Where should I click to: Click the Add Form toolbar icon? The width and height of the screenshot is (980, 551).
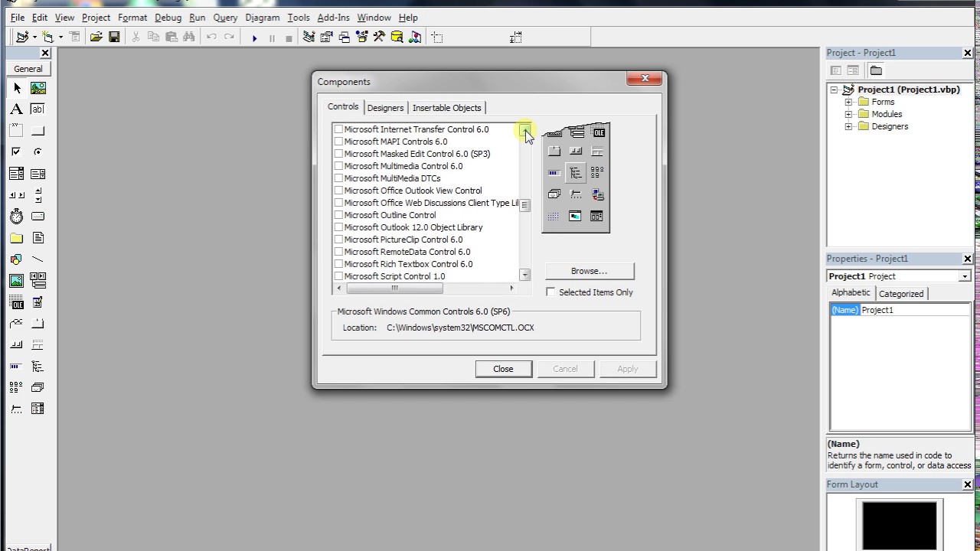48,37
